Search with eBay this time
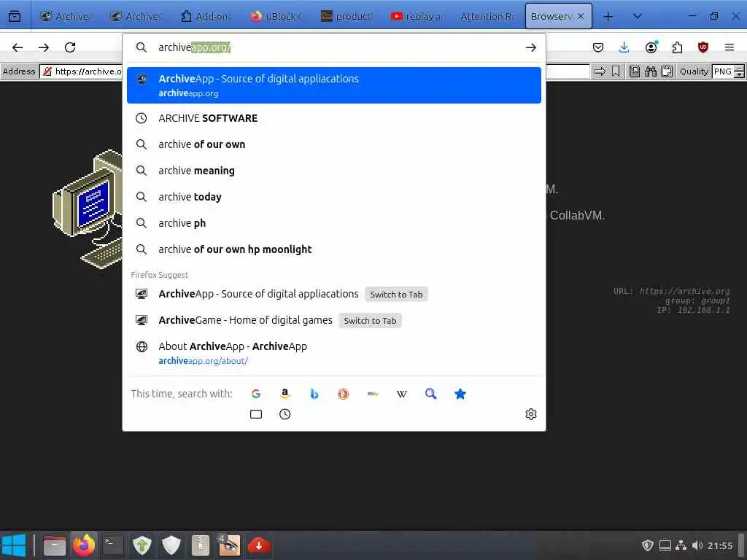The height and width of the screenshot is (560, 747). click(x=373, y=394)
